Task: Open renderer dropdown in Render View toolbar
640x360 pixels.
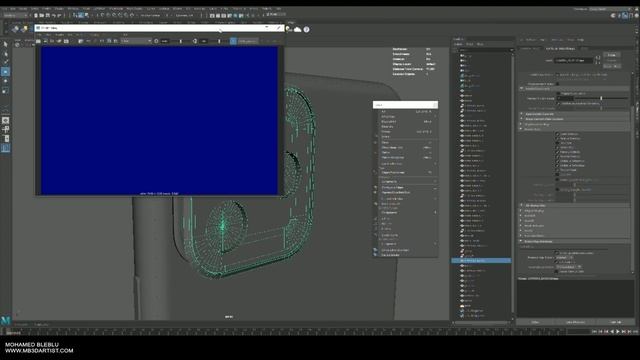Action: pos(136,41)
